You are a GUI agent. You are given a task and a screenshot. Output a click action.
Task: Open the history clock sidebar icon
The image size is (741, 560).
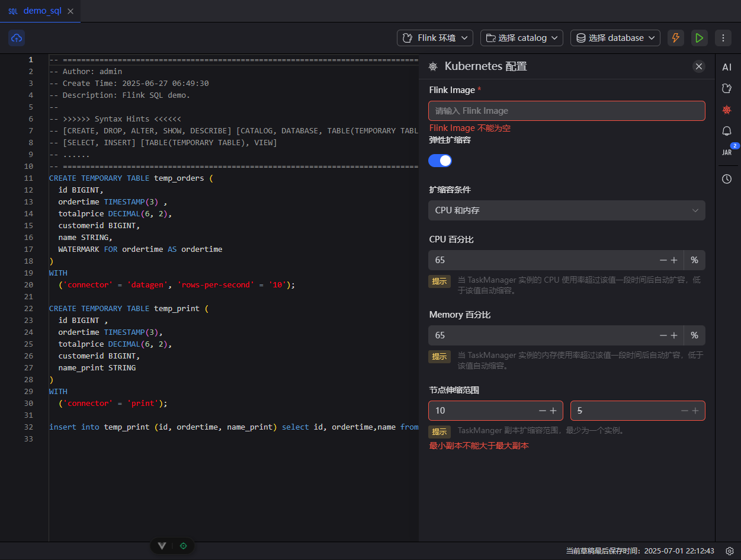(727, 178)
